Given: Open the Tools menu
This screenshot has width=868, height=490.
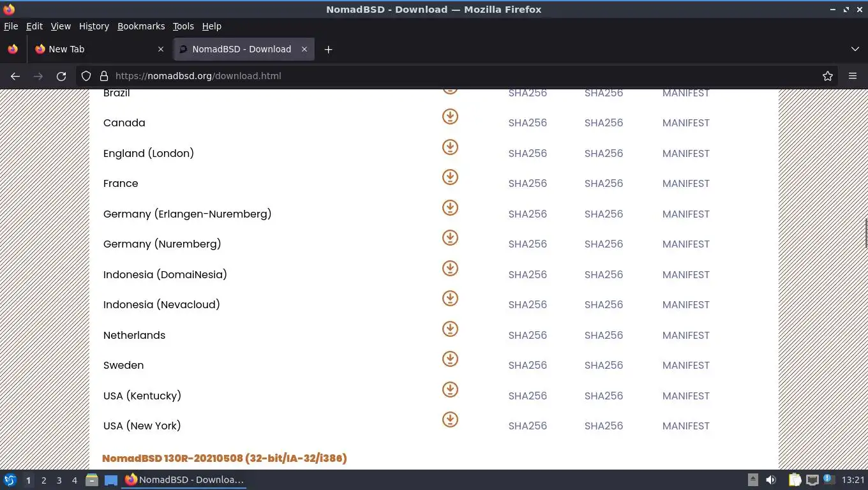Looking at the screenshot, I should point(183,26).
